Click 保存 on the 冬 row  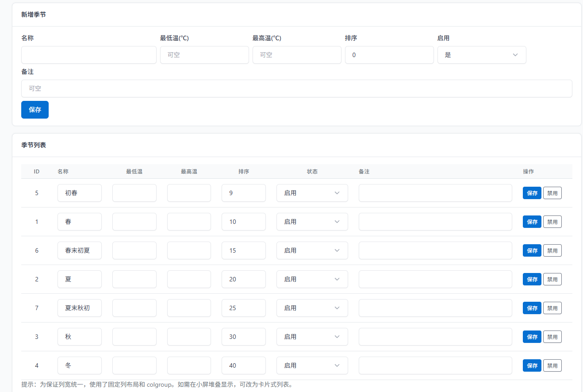[532, 365]
